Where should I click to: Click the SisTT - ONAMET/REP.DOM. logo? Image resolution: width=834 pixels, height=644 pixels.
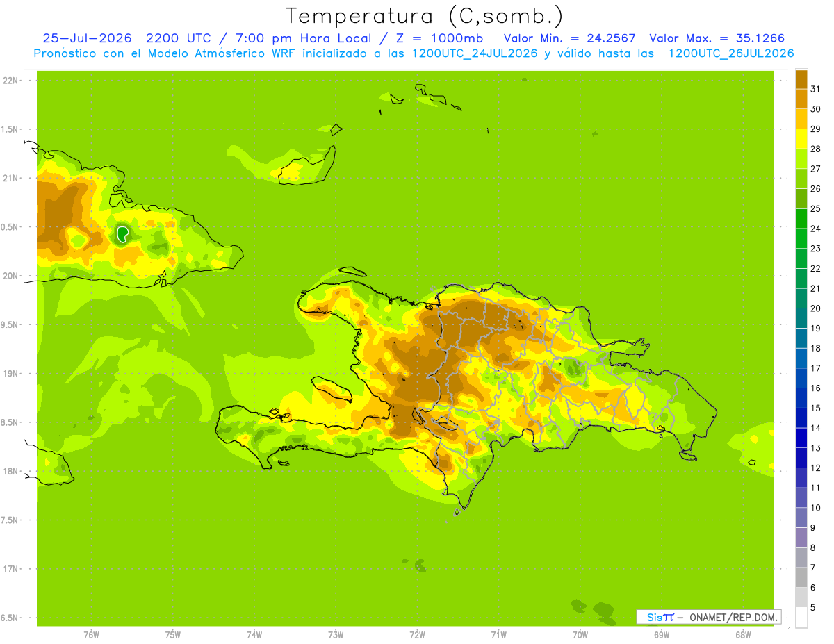(709, 617)
